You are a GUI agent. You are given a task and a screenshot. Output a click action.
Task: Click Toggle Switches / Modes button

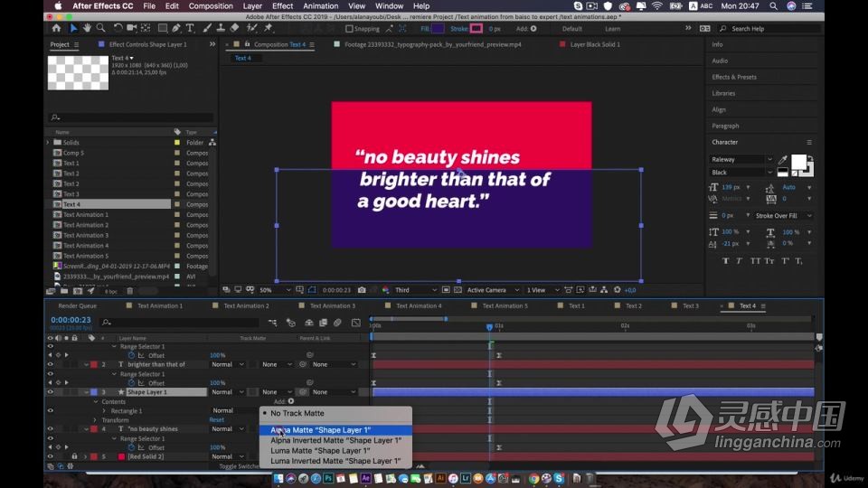pos(239,466)
